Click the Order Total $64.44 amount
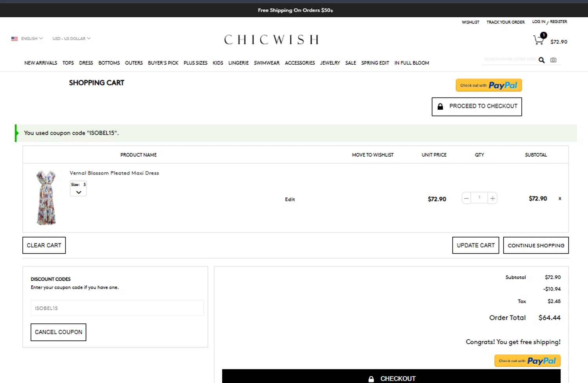 [549, 318]
